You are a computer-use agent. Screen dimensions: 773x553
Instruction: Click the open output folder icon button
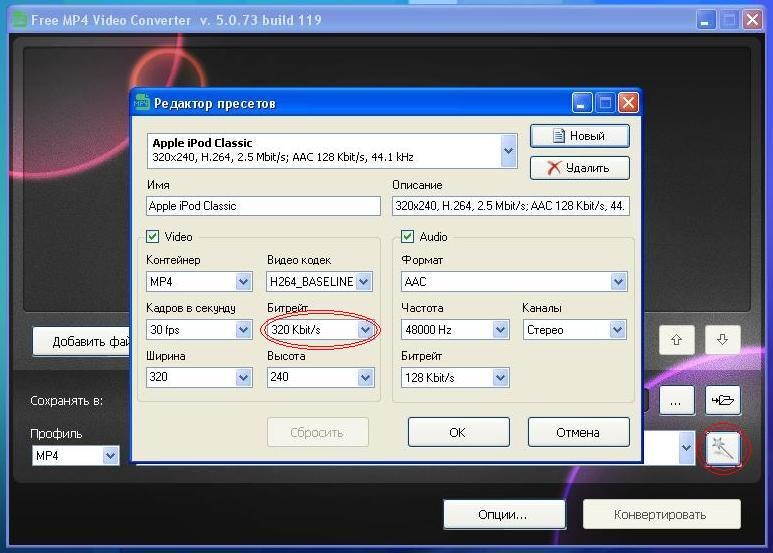pos(723,400)
